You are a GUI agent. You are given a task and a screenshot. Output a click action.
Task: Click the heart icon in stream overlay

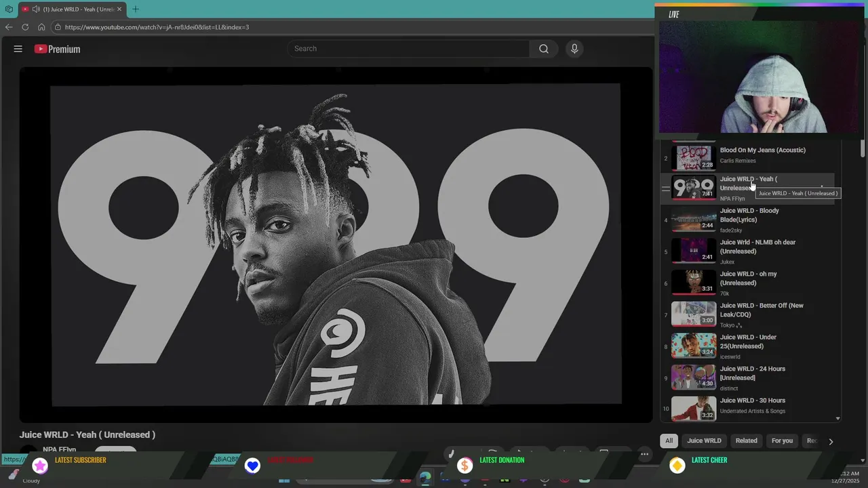(x=252, y=466)
